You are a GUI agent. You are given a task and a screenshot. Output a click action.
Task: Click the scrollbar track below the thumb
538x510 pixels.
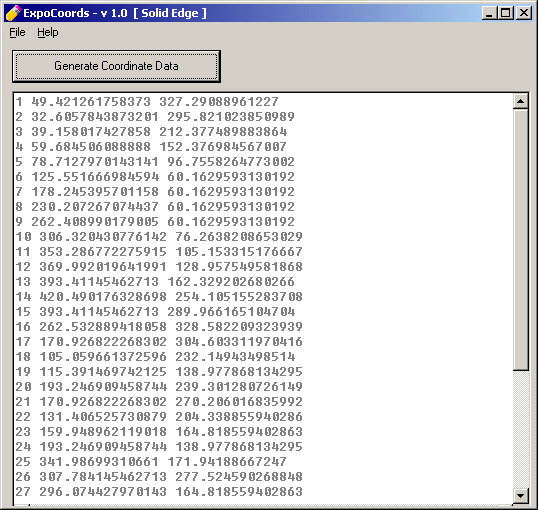(x=521, y=429)
